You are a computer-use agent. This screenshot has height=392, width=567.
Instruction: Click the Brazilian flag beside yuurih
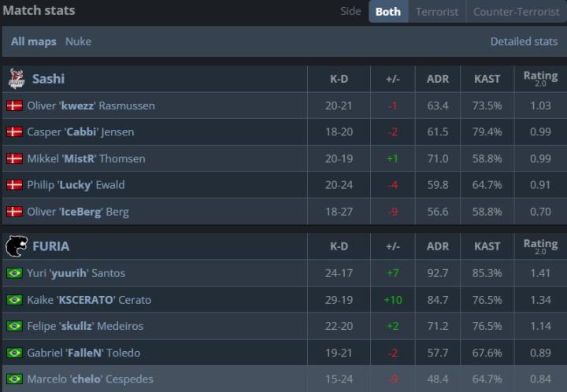point(14,273)
